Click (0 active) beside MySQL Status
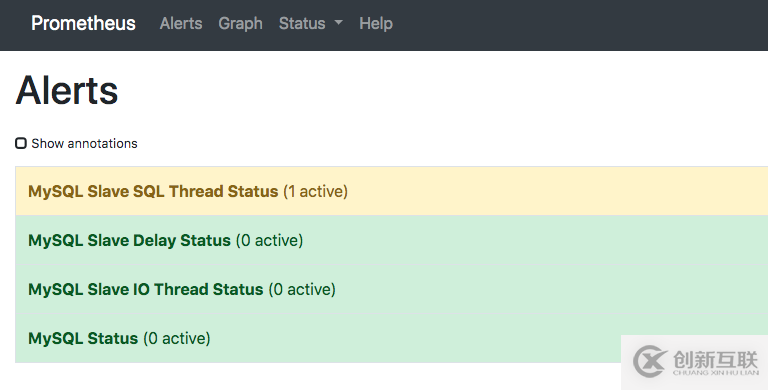The image size is (768, 390). click(177, 338)
